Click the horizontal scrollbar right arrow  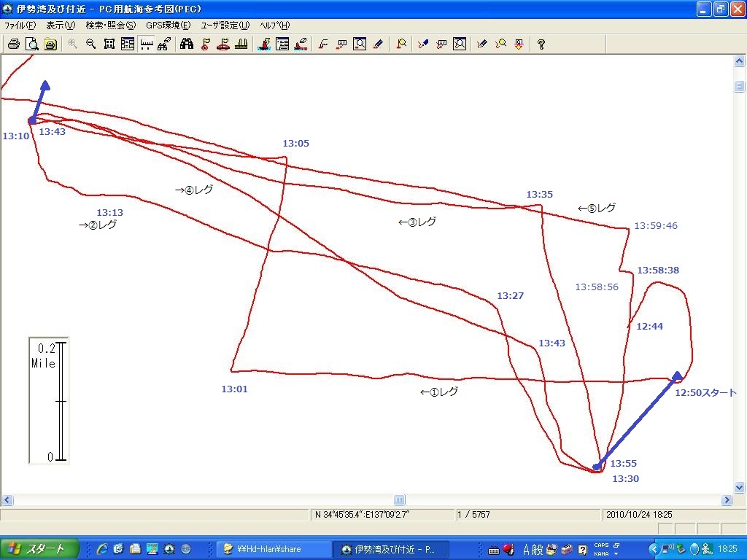click(727, 500)
